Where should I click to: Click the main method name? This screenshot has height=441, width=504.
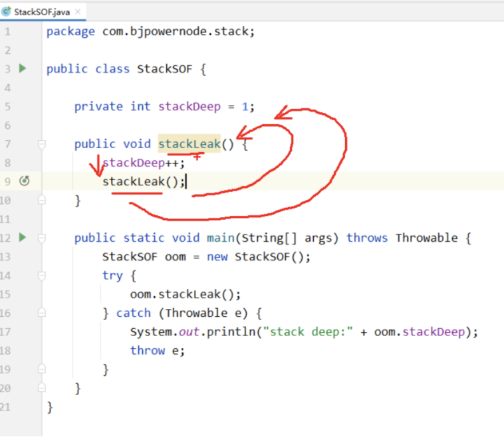click(x=221, y=238)
